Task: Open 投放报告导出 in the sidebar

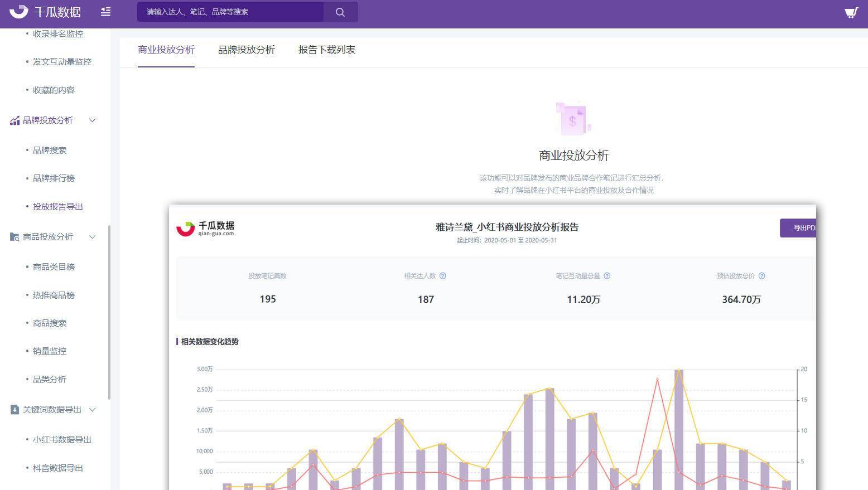Action: click(58, 206)
